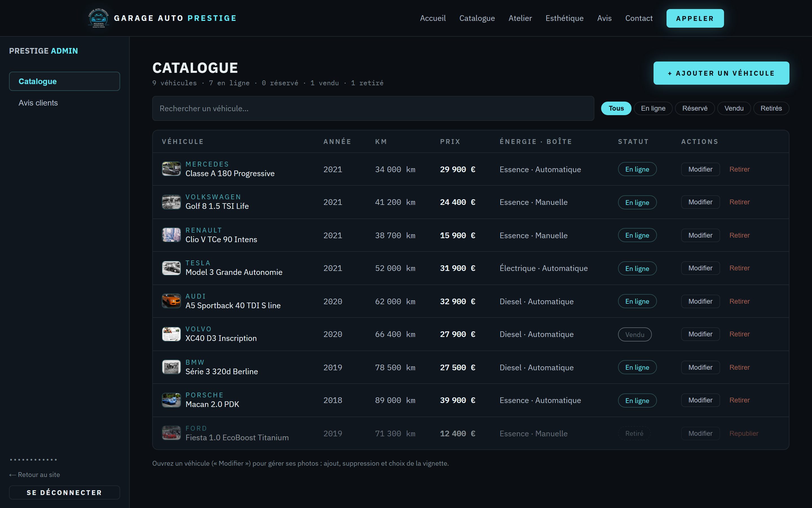Withdraw the Porsche Macan with Retirer
Viewport: 812px width, 508px height.
pos(739,400)
